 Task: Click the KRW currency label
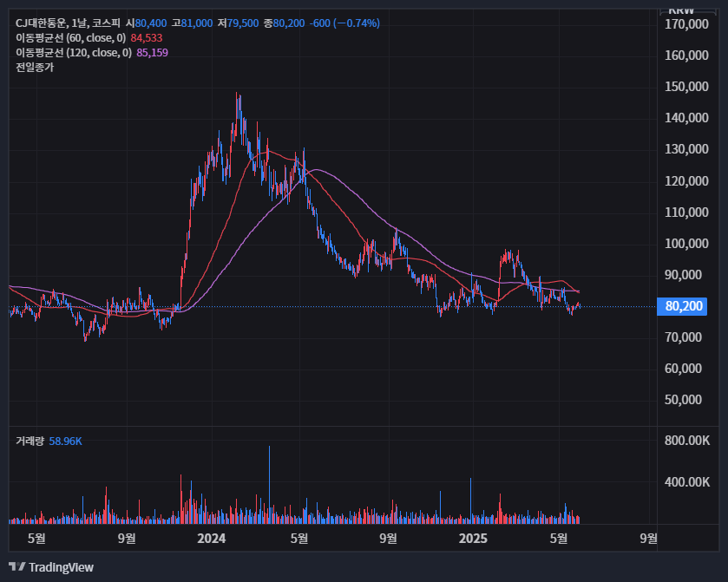click(681, 10)
